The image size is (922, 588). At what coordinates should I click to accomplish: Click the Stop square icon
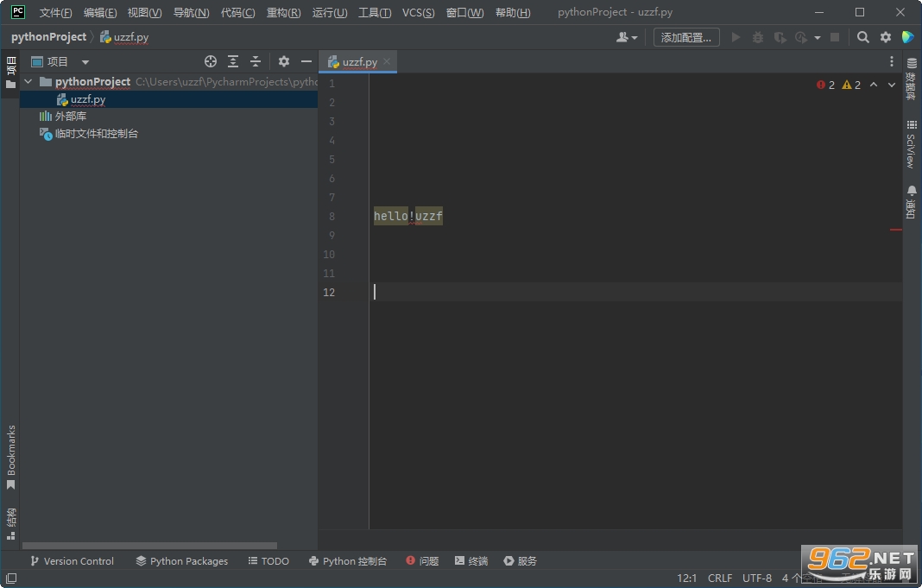click(x=835, y=37)
